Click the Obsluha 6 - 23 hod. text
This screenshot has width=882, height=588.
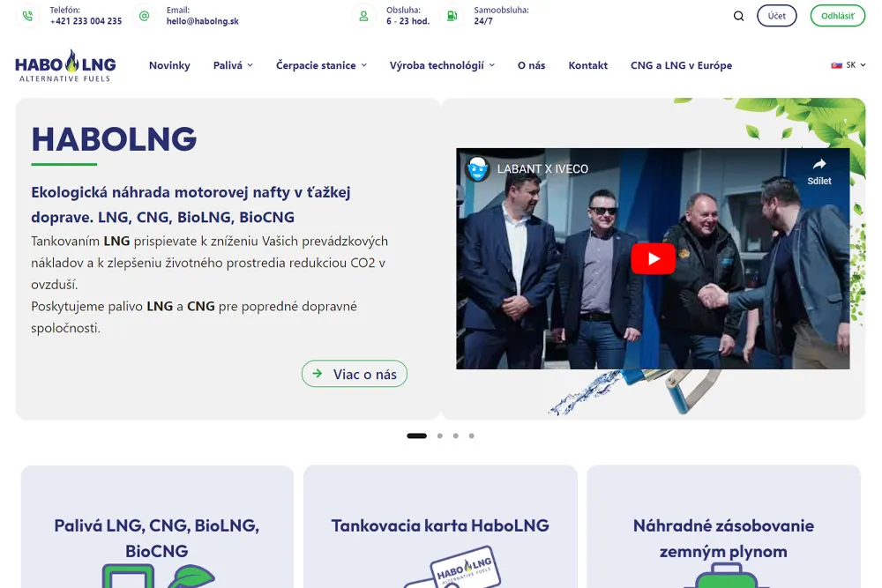coord(407,16)
